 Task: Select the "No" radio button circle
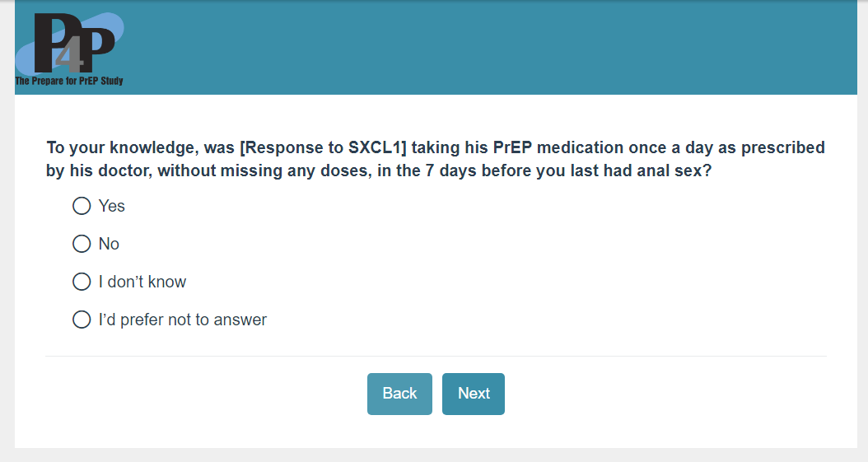(x=82, y=244)
